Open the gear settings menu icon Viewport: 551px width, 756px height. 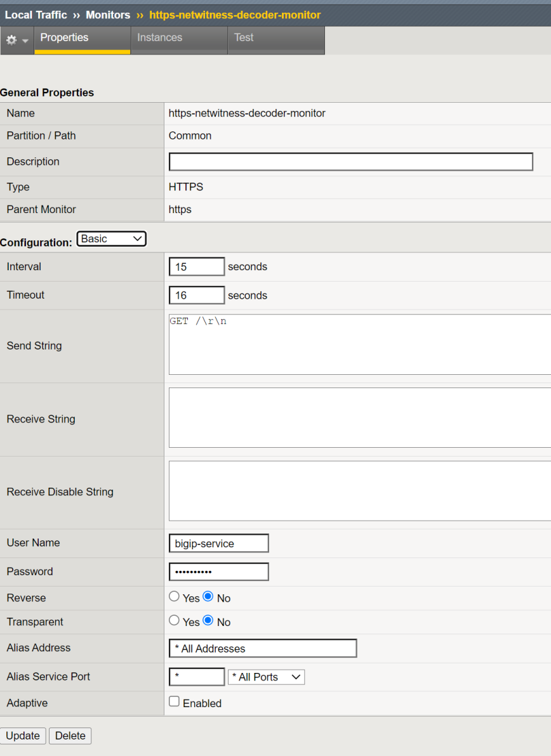pos(17,40)
